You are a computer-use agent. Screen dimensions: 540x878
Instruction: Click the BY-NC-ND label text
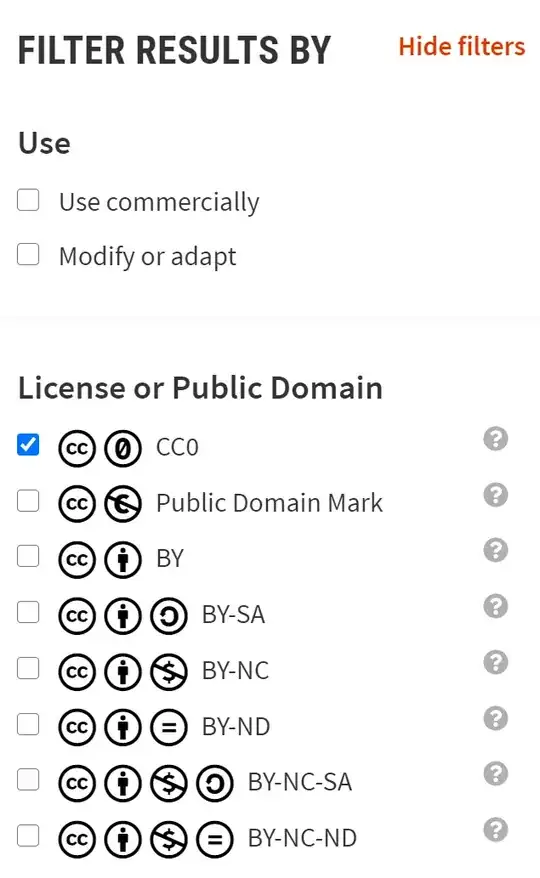tap(302, 838)
